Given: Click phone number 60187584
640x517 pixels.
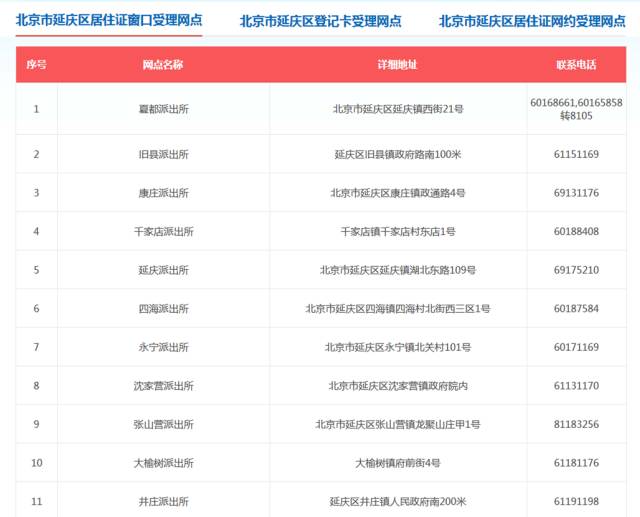Looking at the screenshot, I should tap(576, 308).
